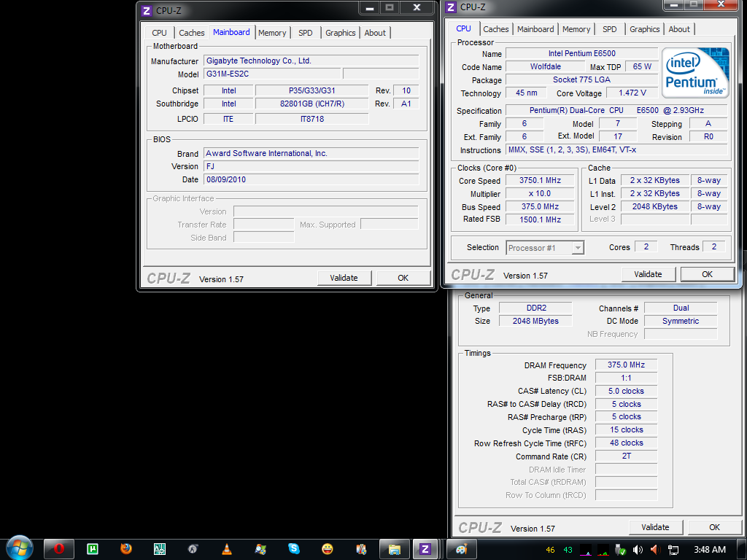Open Caches tab in the CPU window
747x560 pixels.
496,29
